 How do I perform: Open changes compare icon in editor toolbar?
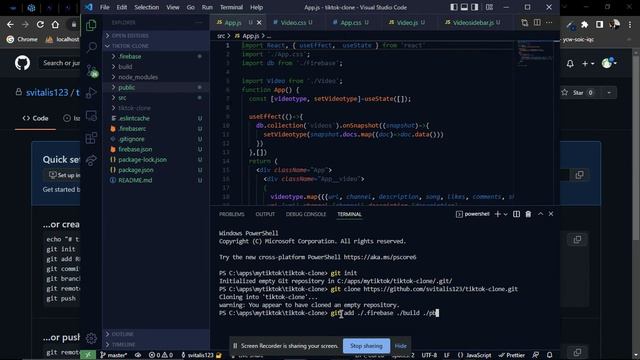pyautogui.click(x=524, y=23)
